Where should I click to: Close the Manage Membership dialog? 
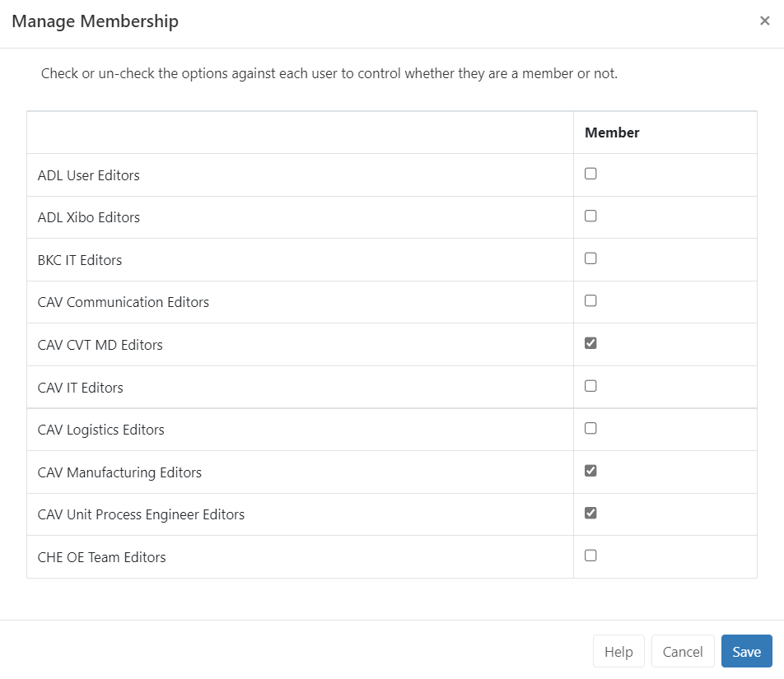(x=764, y=21)
